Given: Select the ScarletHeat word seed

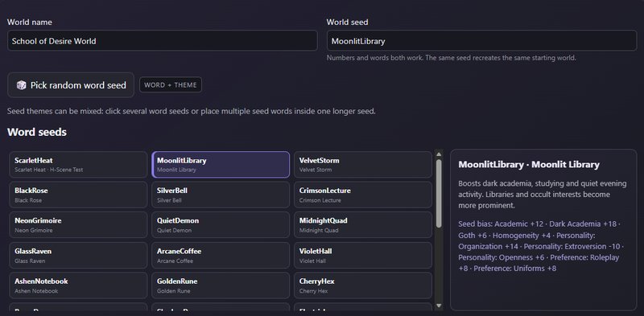Looking at the screenshot, I should click(78, 165).
